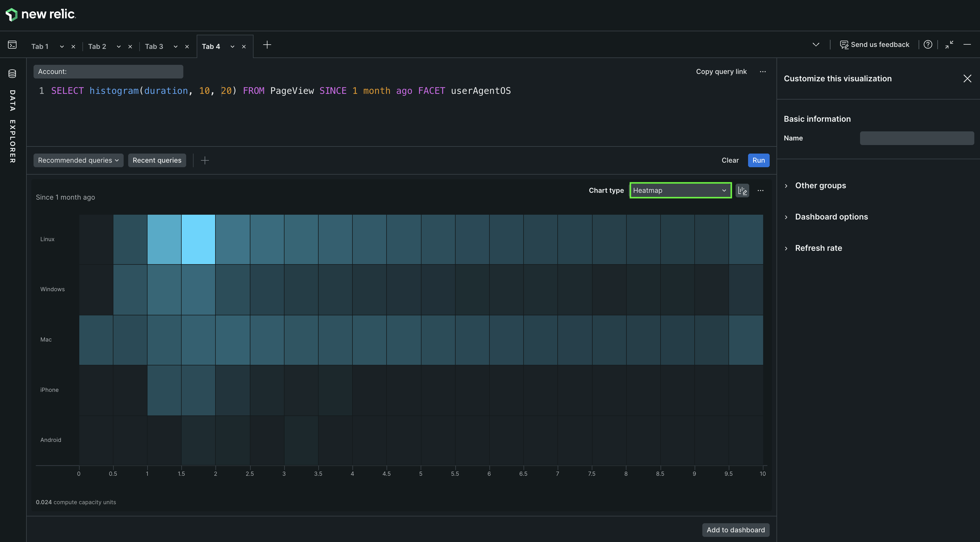Expand the Other groups section
This screenshot has width=980, height=542.
click(820, 185)
